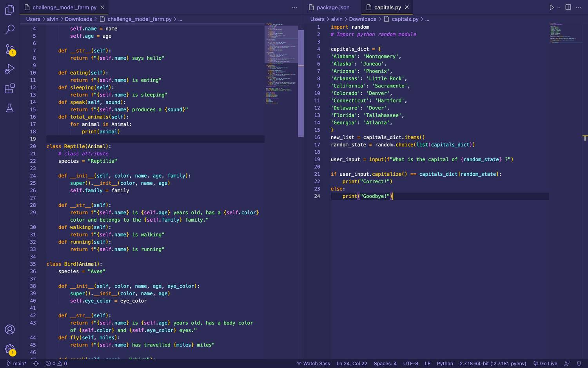The height and width of the screenshot is (368, 588).
Task: Open the Python language mode selector
Action: click(445, 363)
